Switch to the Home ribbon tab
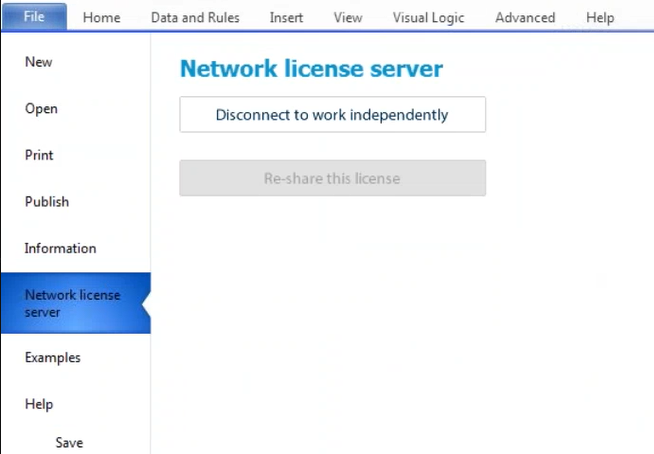654x454 pixels. pyautogui.click(x=100, y=17)
